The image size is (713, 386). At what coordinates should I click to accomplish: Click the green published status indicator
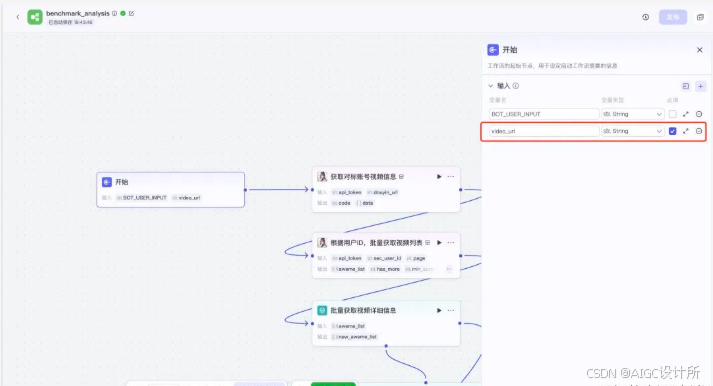pyautogui.click(x=123, y=14)
